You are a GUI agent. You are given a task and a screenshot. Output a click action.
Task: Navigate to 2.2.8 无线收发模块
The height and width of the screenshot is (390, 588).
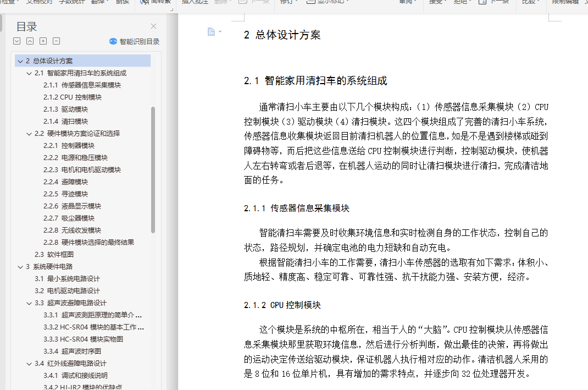click(72, 230)
